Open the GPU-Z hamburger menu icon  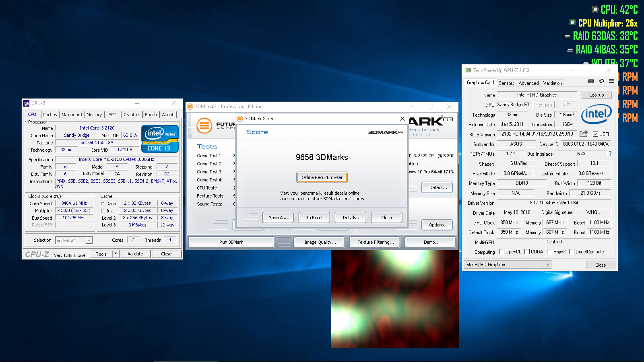[x=611, y=81]
